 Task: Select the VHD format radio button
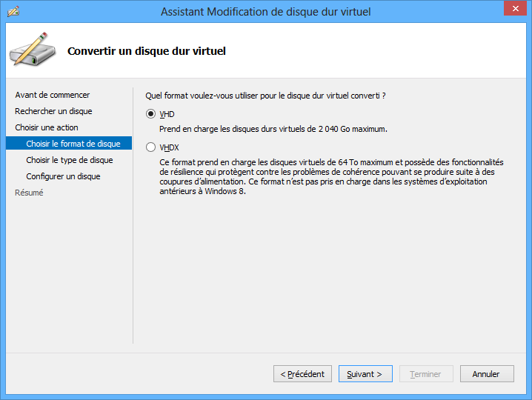coord(151,114)
